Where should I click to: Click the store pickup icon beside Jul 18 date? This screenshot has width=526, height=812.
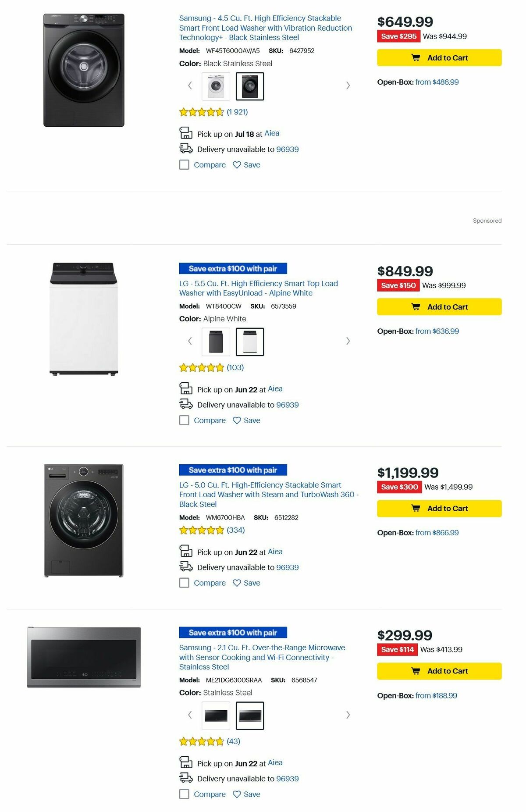pyautogui.click(x=186, y=133)
